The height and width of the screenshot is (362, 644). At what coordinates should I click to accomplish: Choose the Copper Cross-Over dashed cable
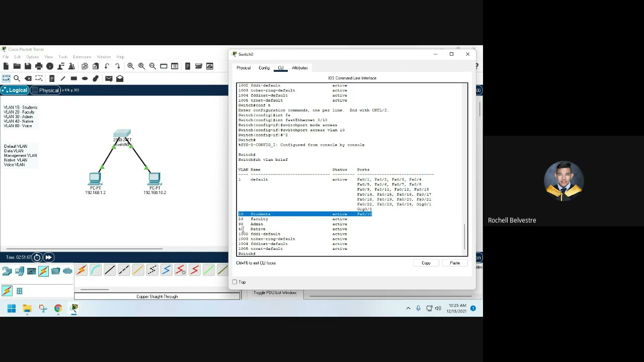coord(124,270)
